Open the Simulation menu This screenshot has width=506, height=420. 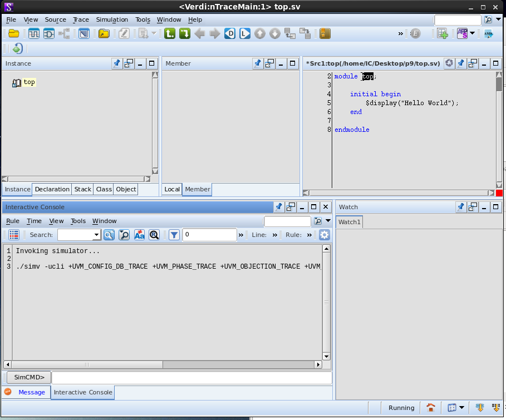[112, 19]
